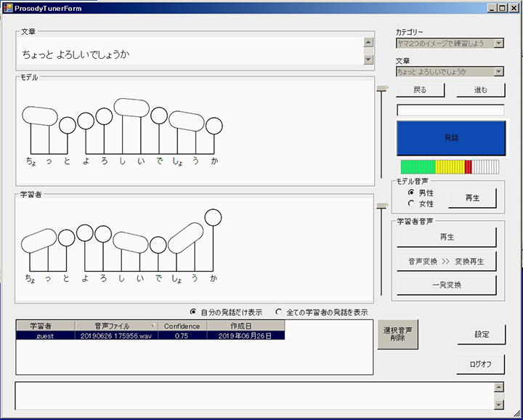Image resolution: width=523 pixels, height=420 pixels.
Task: Click the 一発変換 button
Action: point(447,285)
